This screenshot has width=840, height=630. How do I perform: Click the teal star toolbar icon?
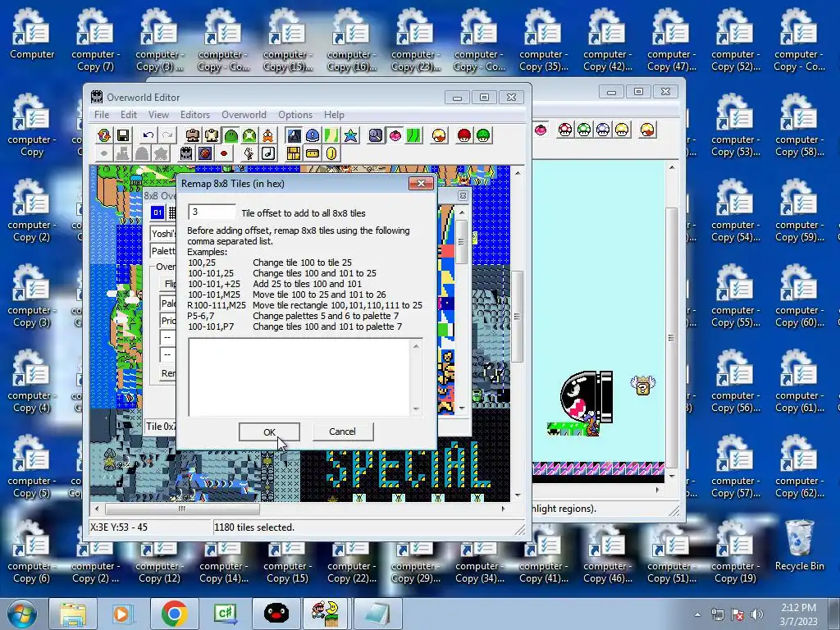pyautogui.click(x=350, y=135)
